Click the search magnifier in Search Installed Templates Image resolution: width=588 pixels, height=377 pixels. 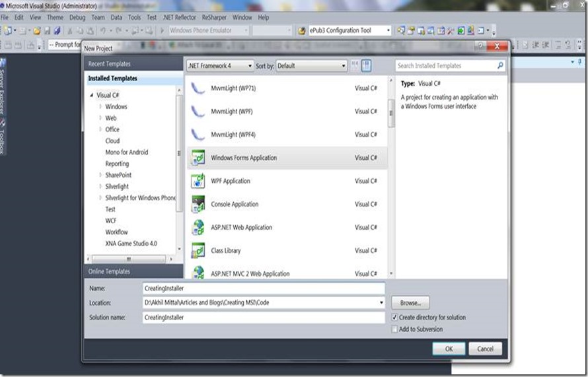(x=500, y=66)
